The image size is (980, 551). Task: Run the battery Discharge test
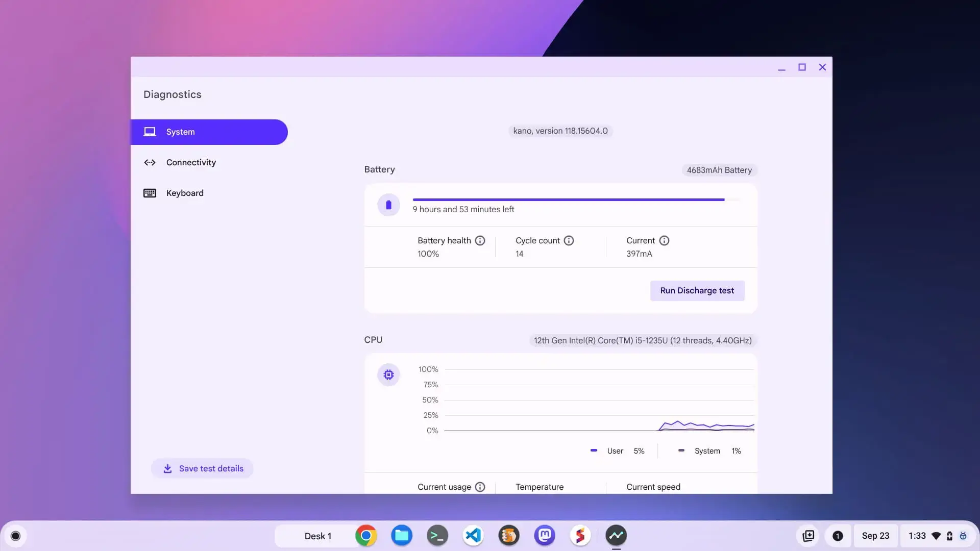pos(697,291)
